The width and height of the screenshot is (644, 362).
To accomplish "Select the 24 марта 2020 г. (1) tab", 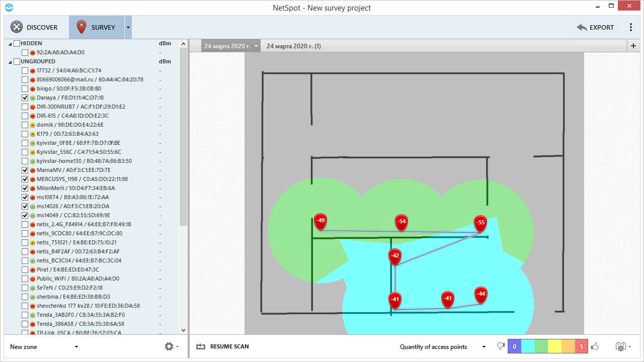I will [x=294, y=46].
